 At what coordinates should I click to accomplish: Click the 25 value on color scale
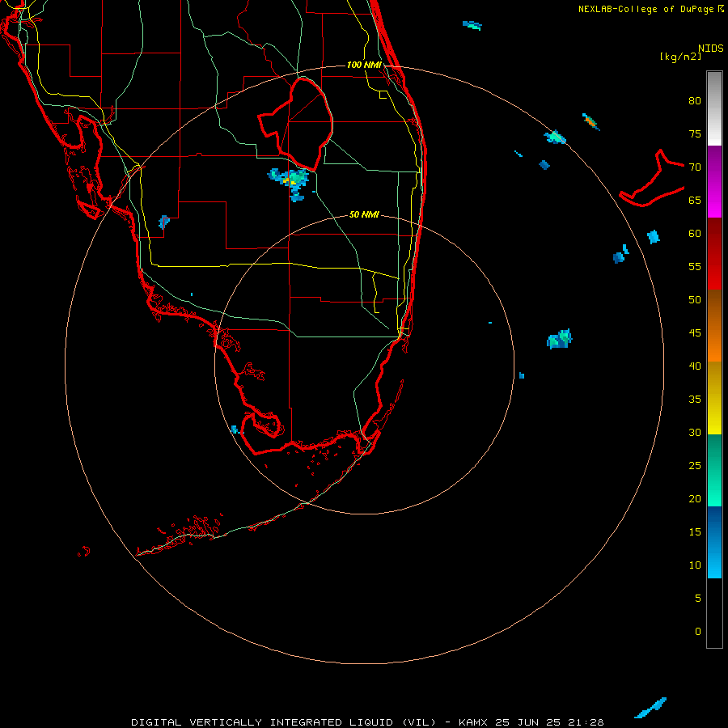(x=695, y=466)
